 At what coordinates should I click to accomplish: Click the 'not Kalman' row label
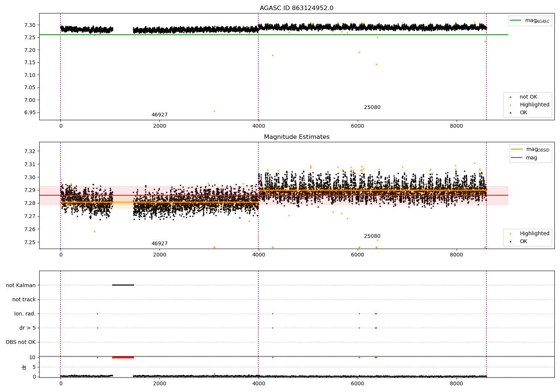click(x=21, y=286)
